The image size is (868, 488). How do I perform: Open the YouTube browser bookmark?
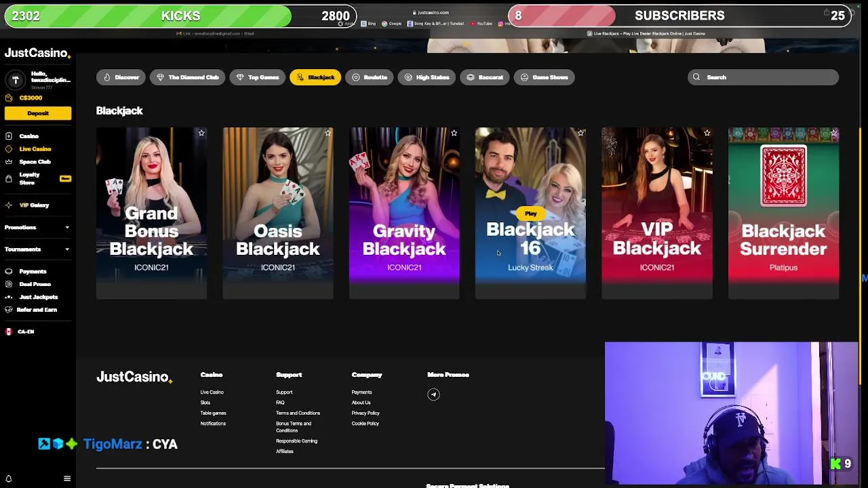click(x=481, y=24)
